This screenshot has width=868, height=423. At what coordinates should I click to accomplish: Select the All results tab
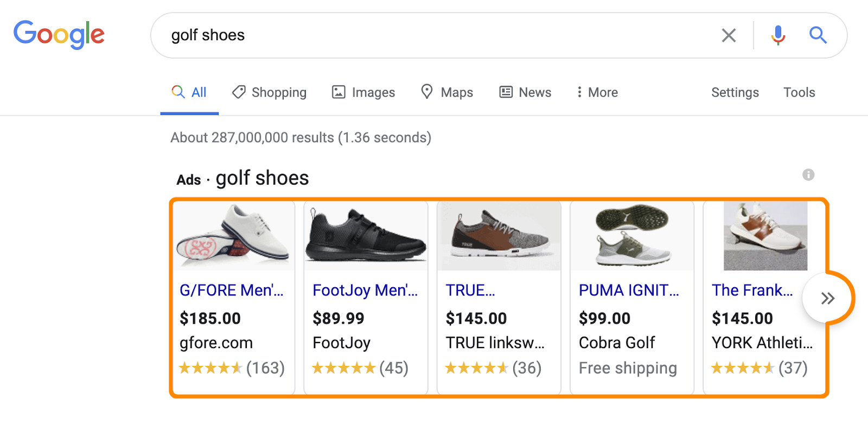pos(189,92)
